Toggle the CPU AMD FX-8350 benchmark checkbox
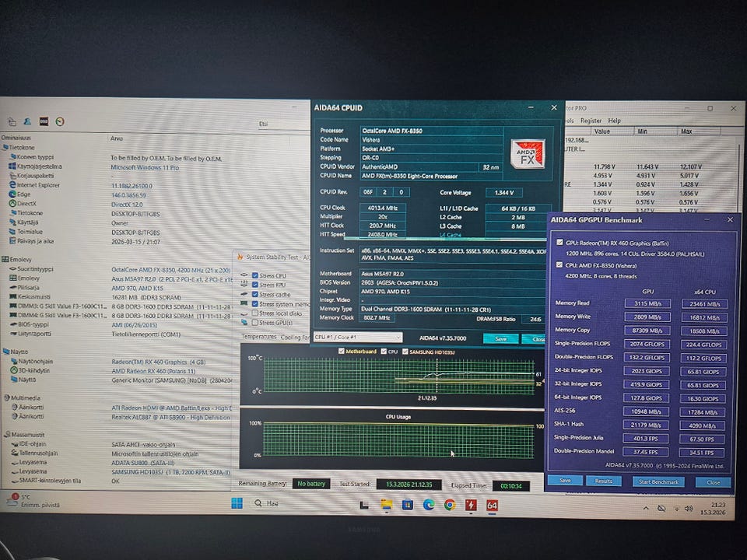 [559, 264]
